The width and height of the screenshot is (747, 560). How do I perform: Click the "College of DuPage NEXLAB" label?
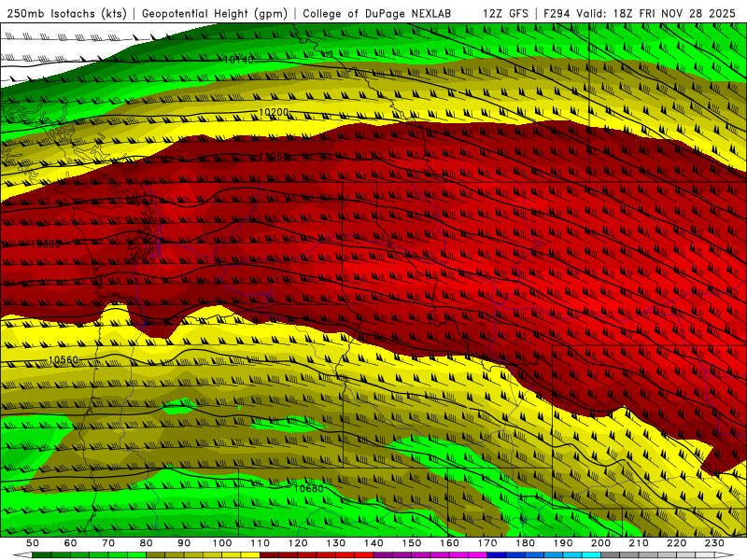[x=376, y=13]
